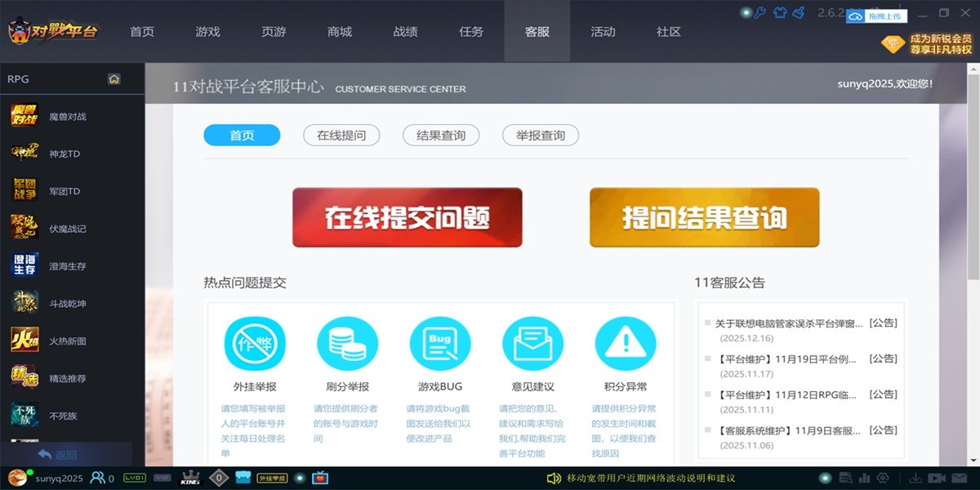Open the shirt skin icon in title bar
This screenshot has width=980, height=490.
click(781, 12)
